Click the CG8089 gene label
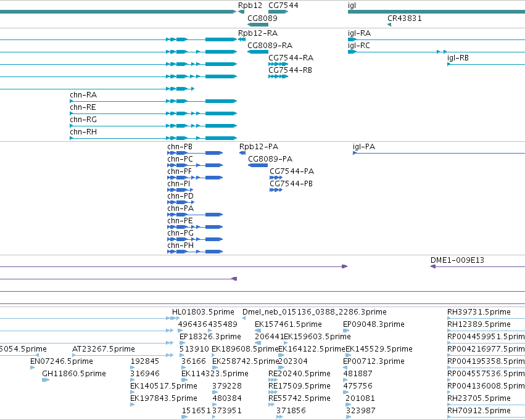 tap(263, 18)
